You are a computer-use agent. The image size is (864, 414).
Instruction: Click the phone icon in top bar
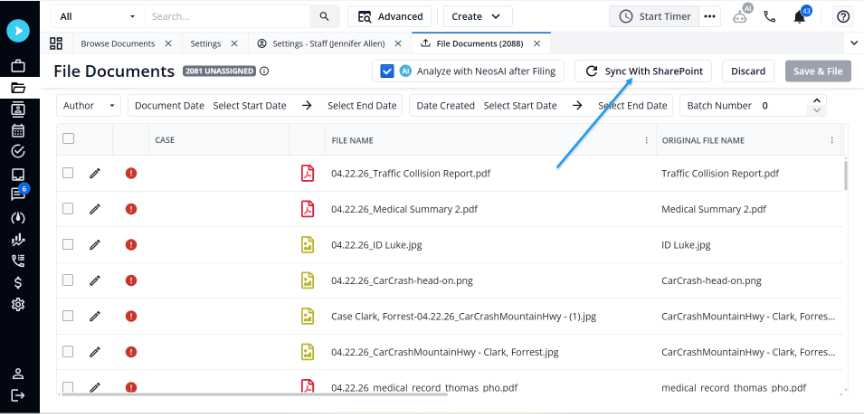click(x=770, y=17)
